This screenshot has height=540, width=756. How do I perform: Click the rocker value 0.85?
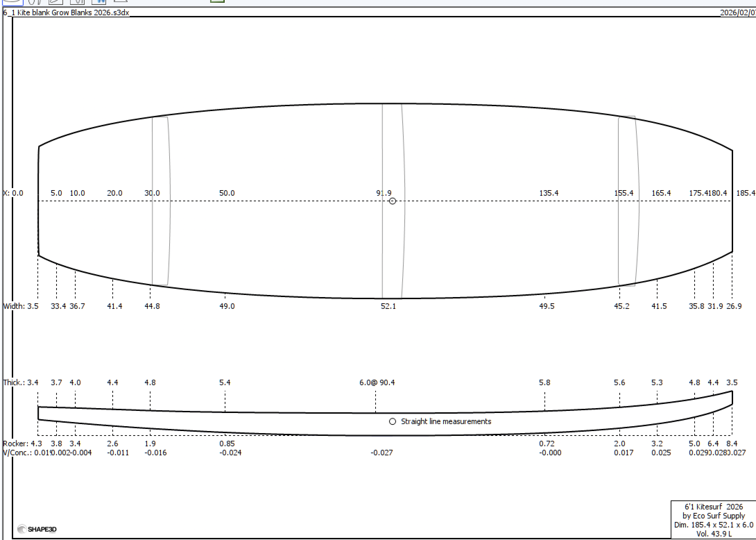[227, 444]
